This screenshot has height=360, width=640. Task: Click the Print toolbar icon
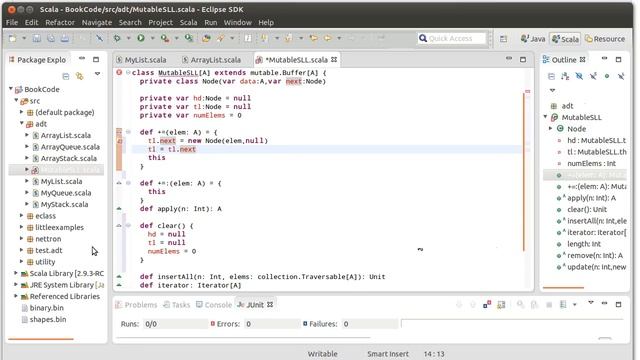tap(65, 38)
